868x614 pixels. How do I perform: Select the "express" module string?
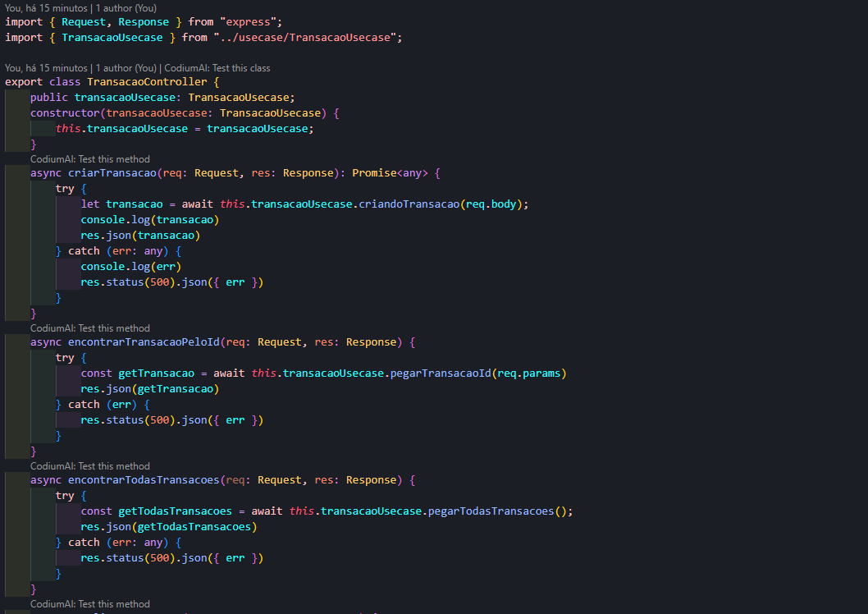[x=248, y=22]
